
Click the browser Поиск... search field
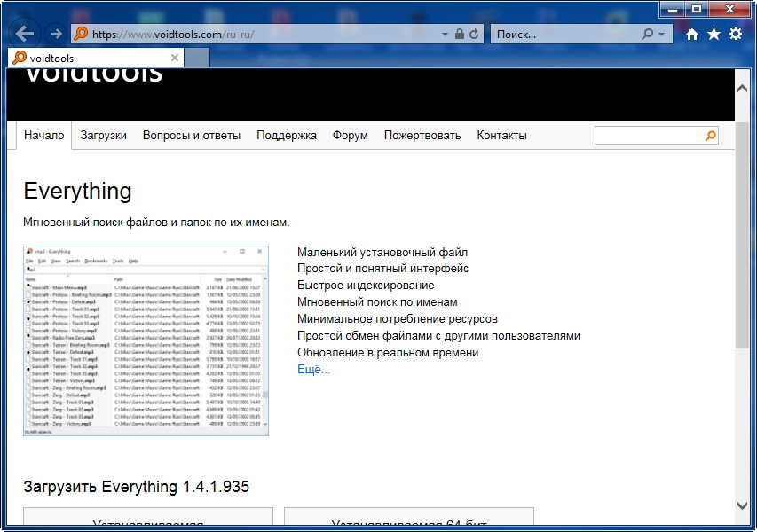point(564,35)
